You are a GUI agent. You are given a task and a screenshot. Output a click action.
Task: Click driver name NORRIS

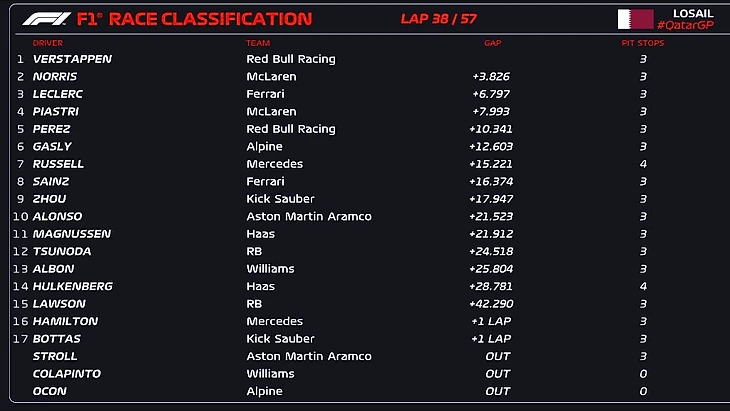tap(56, 76)
